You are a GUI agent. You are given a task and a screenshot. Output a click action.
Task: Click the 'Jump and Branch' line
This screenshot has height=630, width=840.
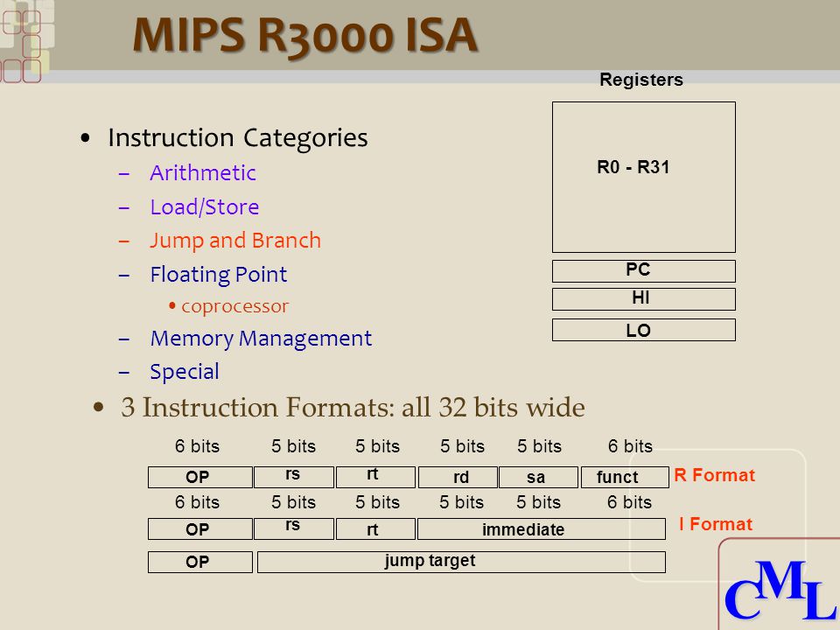[x=235, y=241]
